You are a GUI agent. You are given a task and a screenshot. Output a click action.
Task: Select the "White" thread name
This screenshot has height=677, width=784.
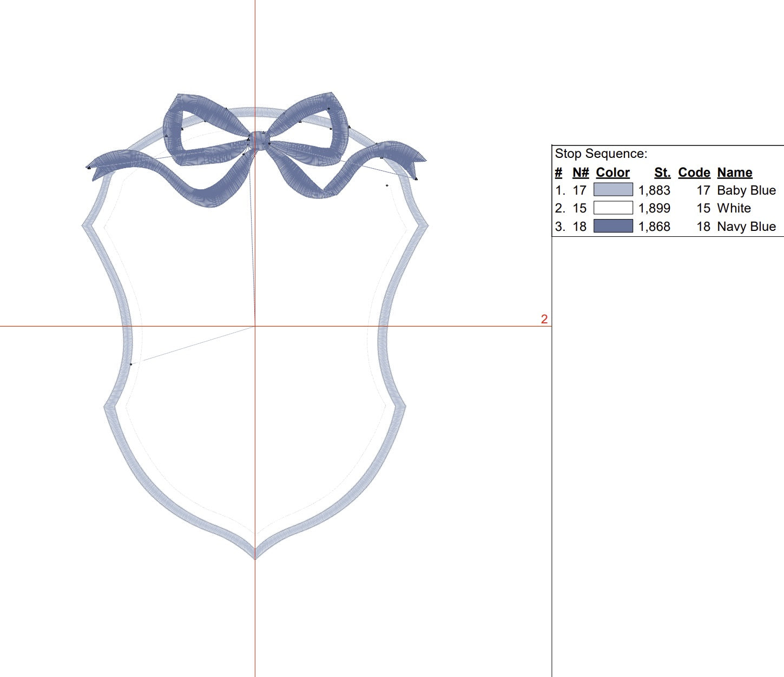[734, 208]
